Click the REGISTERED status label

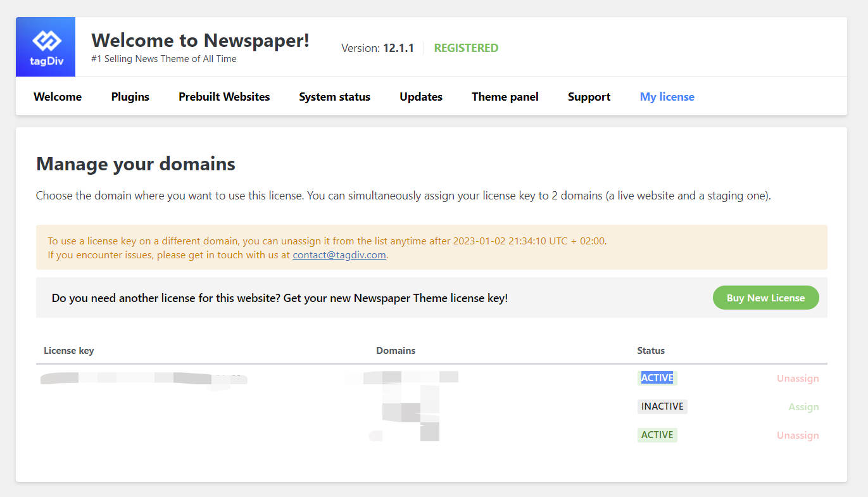pyautogui.click(x=466, y=48)
